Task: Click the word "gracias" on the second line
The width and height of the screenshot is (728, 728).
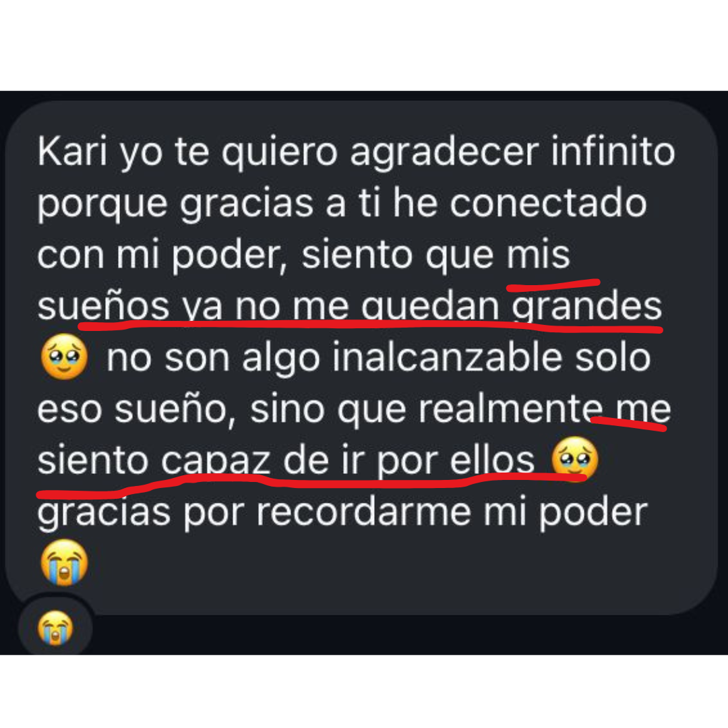Action: 247,204
